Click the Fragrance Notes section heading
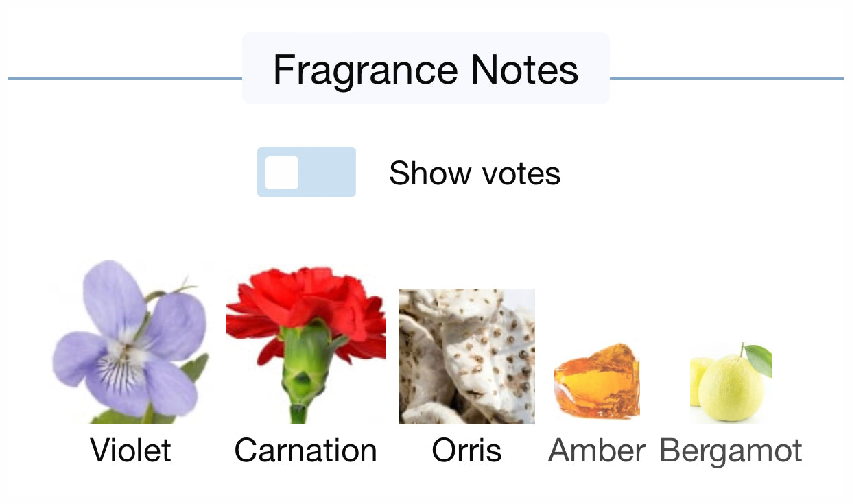 click(425, 69)
